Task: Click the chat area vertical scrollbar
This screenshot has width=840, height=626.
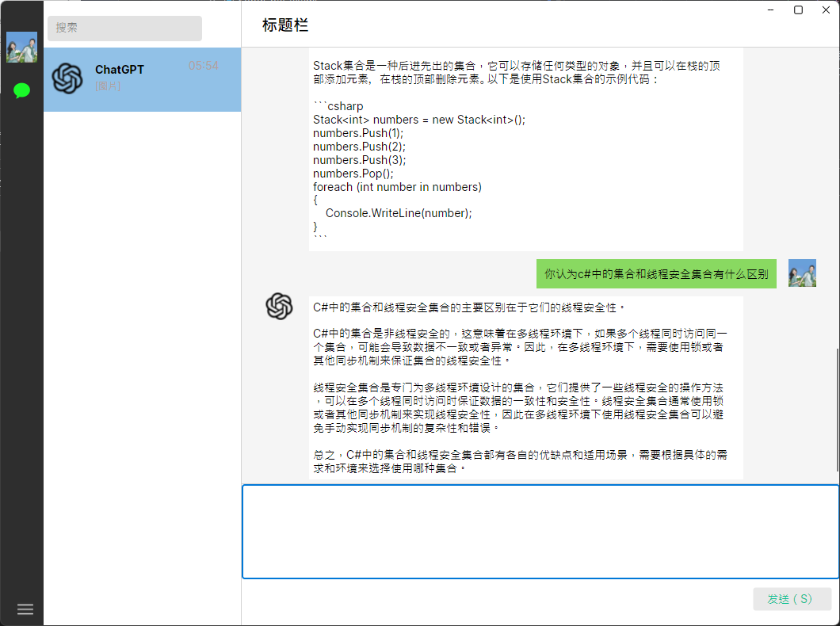Action: pyautogui.click(x=837, y=410)
